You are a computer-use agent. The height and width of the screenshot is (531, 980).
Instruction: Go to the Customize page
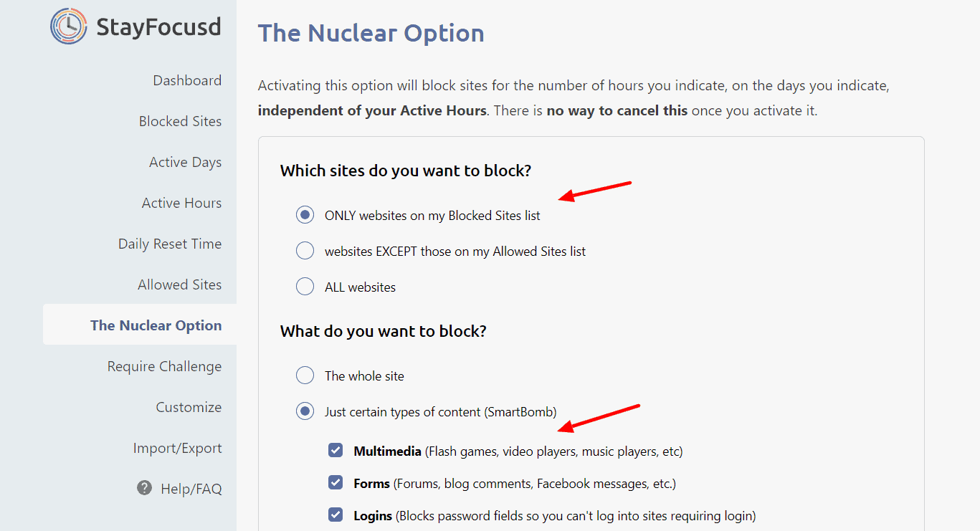(x=189, y=407)
